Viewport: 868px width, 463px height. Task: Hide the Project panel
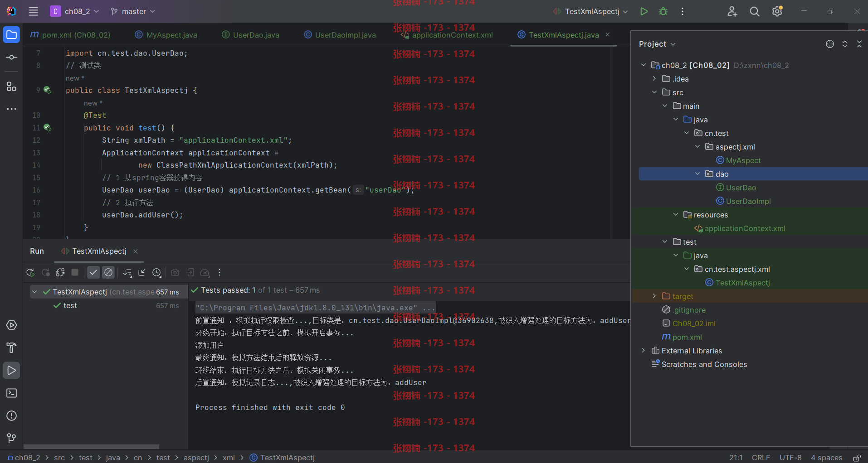(859, 44)
